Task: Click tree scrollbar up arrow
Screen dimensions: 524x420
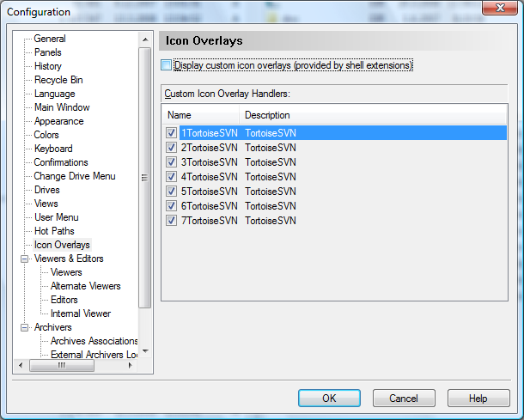Action: [x=145, y=40]
